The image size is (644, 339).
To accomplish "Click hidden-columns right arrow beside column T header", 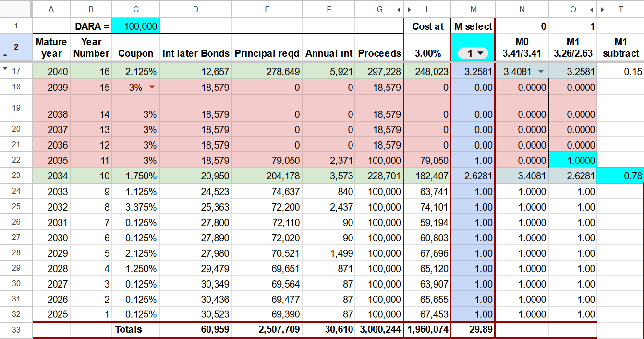I will (x=602, y=9).
